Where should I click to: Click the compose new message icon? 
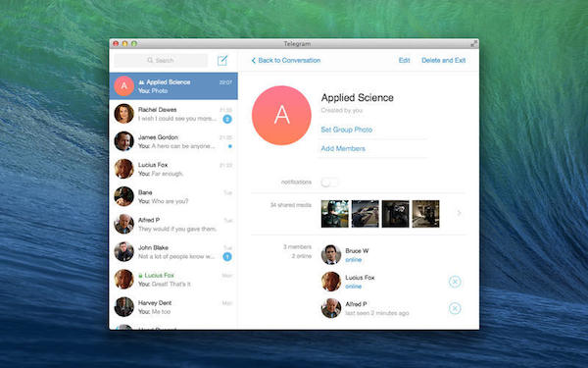coord(222,60)
